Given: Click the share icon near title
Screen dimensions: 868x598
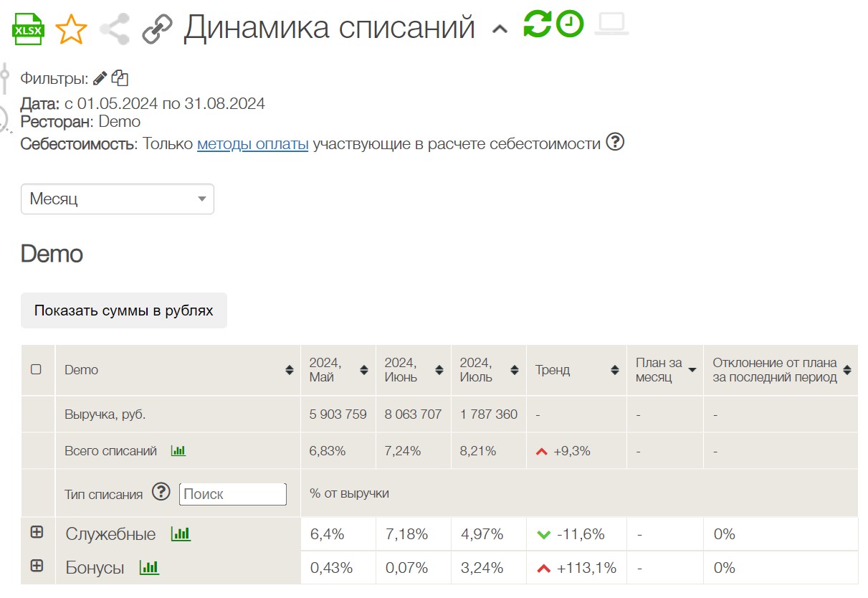Looking at the screenshot, I should pos(114,29).
